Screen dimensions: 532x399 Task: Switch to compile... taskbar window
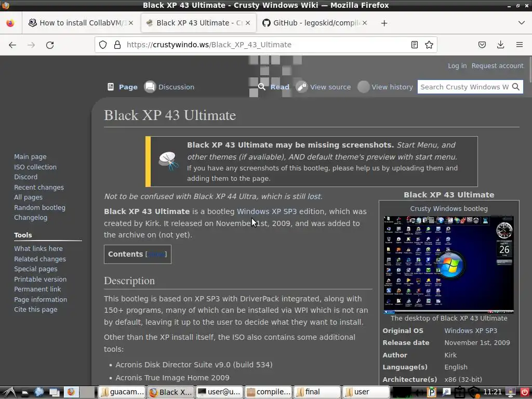click(268, 392)
